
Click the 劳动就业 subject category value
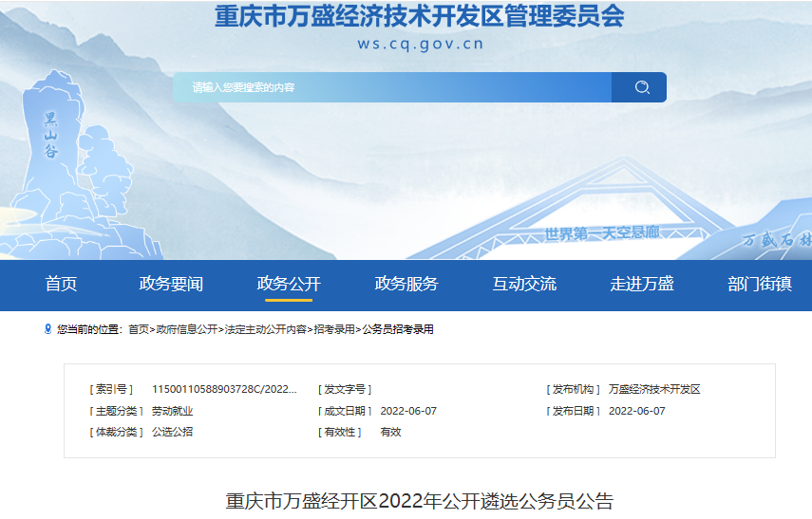(173, 412)
